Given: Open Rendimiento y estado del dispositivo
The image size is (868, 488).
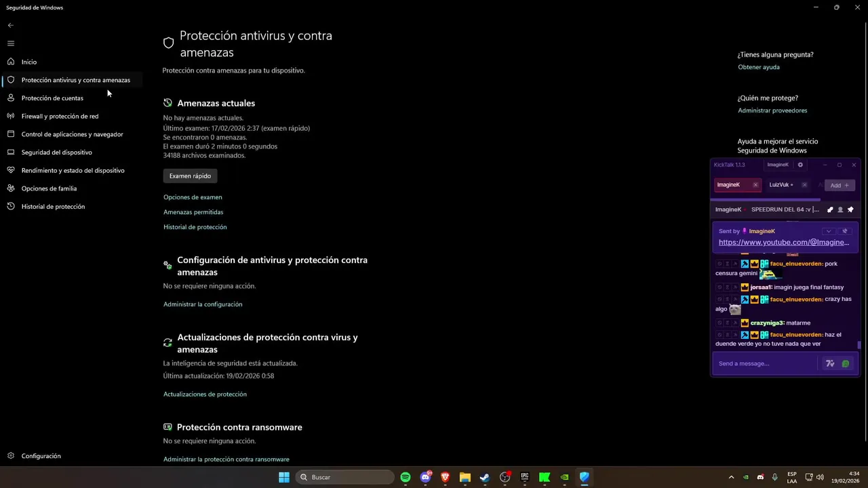Looking at the screenshot, I should pyautogui.click(x=71, y=170).
